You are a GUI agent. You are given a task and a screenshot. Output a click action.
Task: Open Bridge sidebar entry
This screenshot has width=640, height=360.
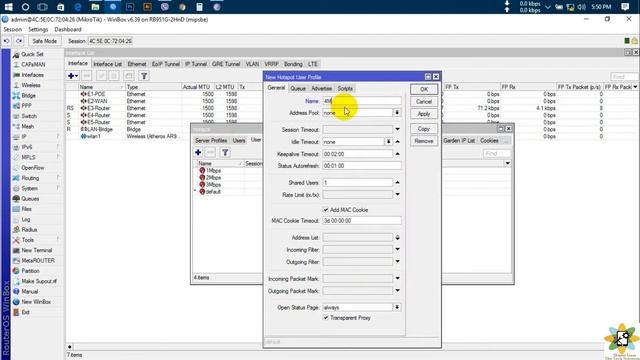pyautogui.click(x=28, y=96)
